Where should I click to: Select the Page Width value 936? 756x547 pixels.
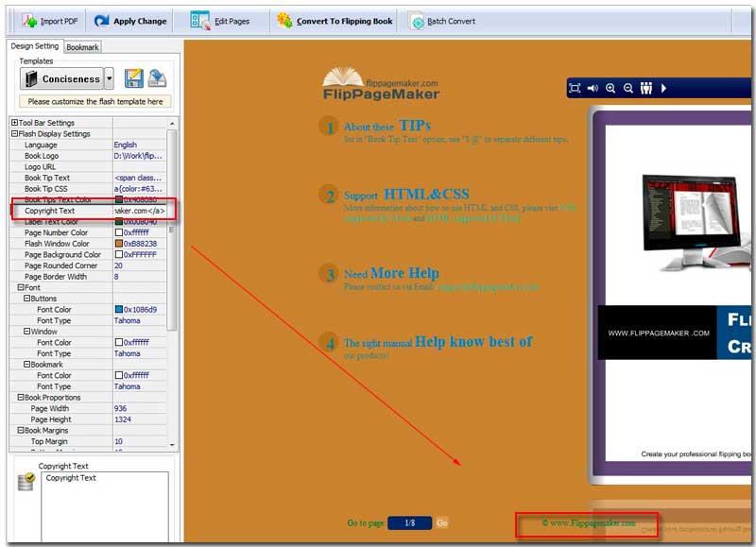tap(121, 408)
